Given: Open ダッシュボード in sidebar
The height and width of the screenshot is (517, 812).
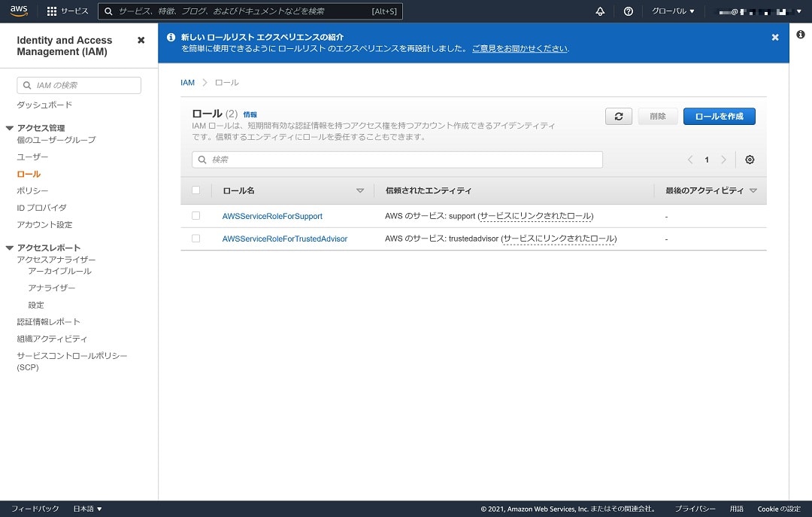Looking at the screenshot, I should pyautogui.click(x=44, y=105).
